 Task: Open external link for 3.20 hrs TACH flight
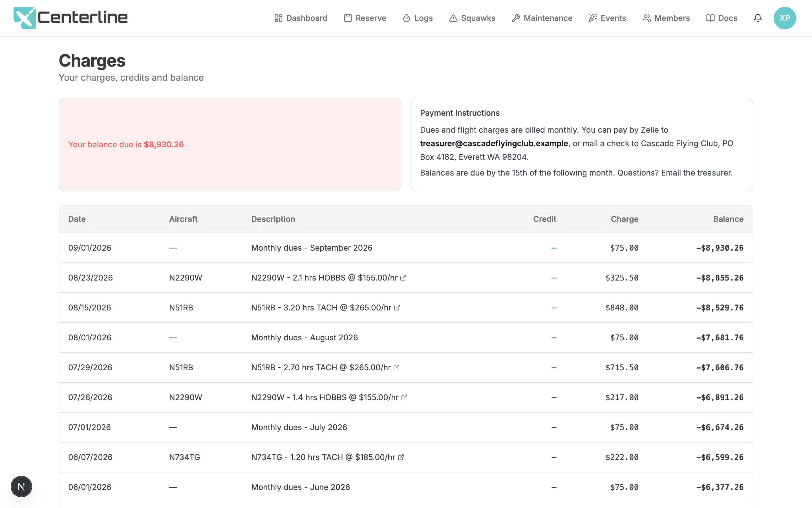point(397,308)
